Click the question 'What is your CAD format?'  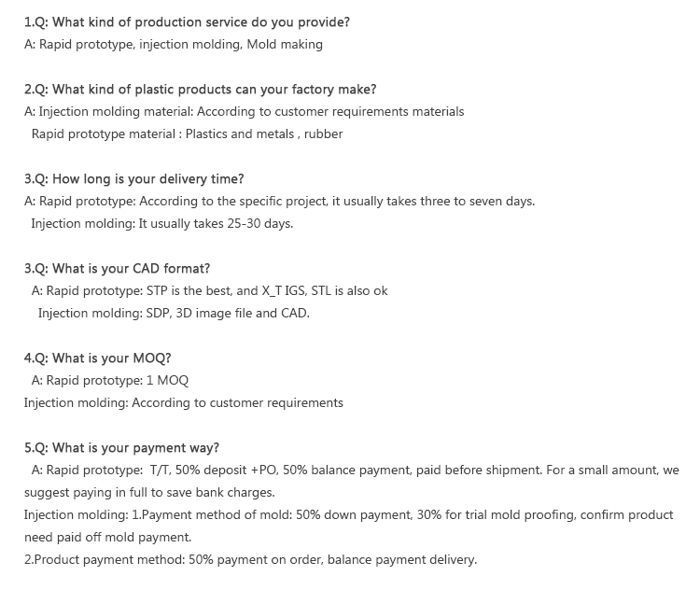click(117, 269)
